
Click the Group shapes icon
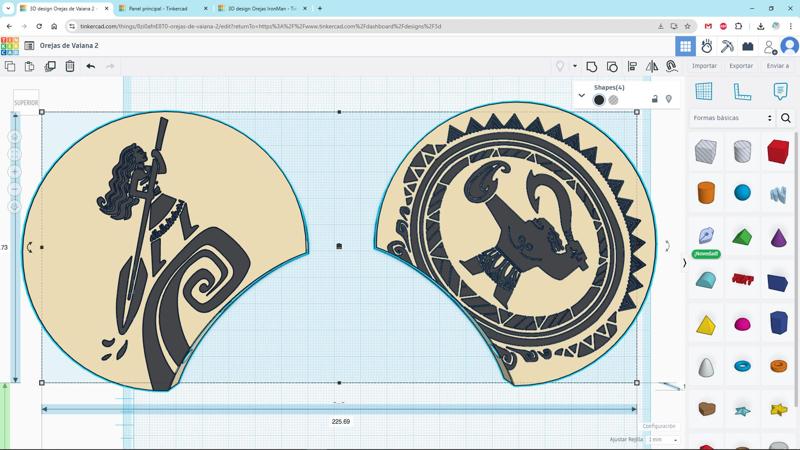[592, 66]
